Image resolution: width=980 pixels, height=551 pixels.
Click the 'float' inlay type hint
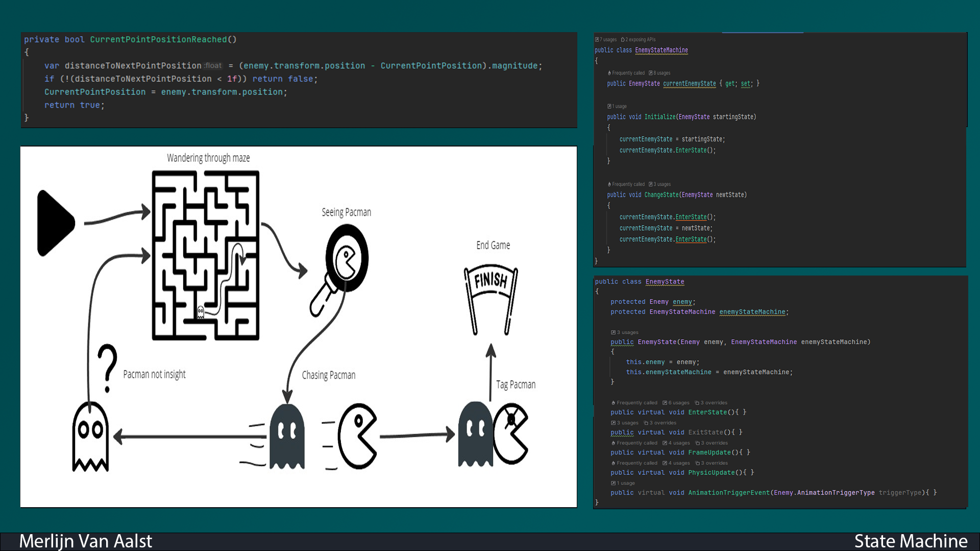(x=212, y=65)
